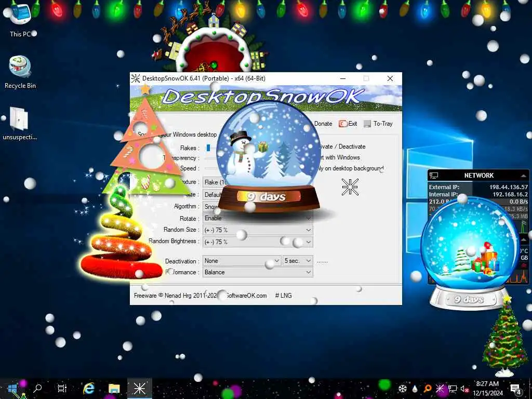This screenshot has height=399, width=532.
Task: Open the Random Brightness dropdown
Action: pos(258,242)
